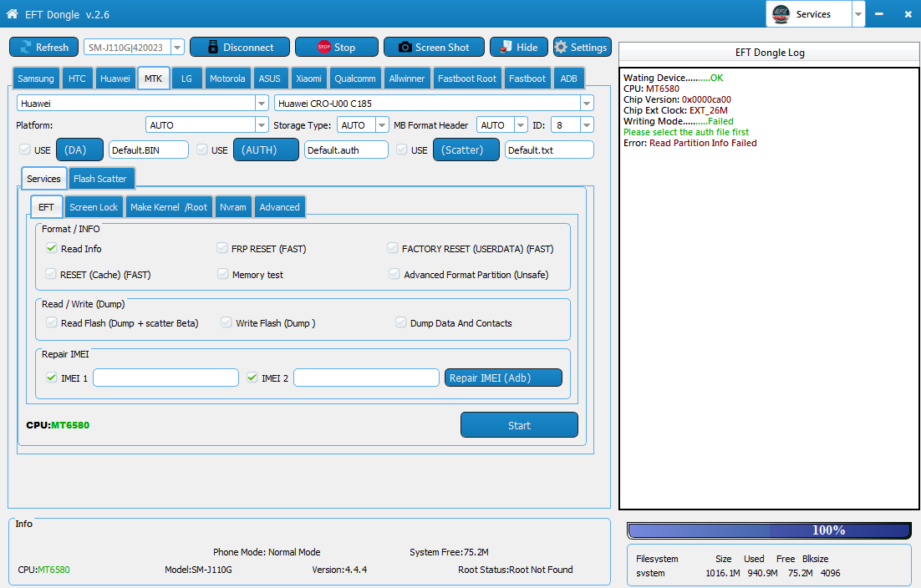Toggle USE checkbox beside (Scatter) button

(402, 150)
